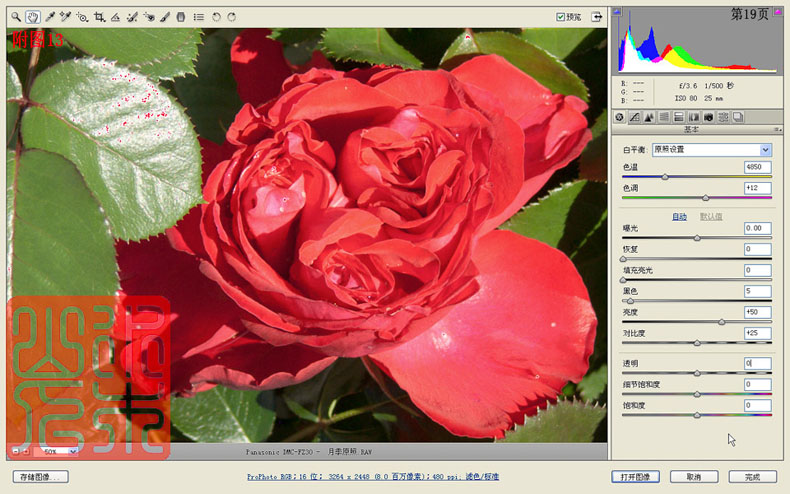Open workflow options link ProPhoto RGB

tap(373, 476)
